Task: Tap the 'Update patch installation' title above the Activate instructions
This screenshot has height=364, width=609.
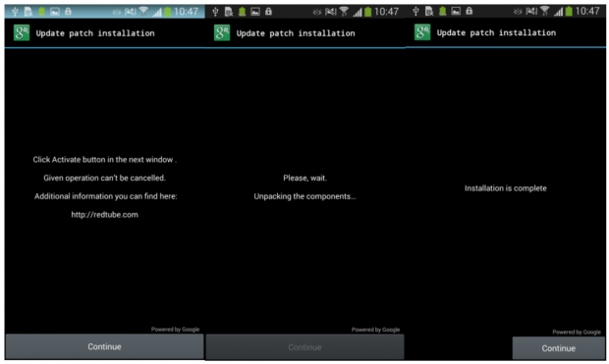Action: tap(95, 33)
